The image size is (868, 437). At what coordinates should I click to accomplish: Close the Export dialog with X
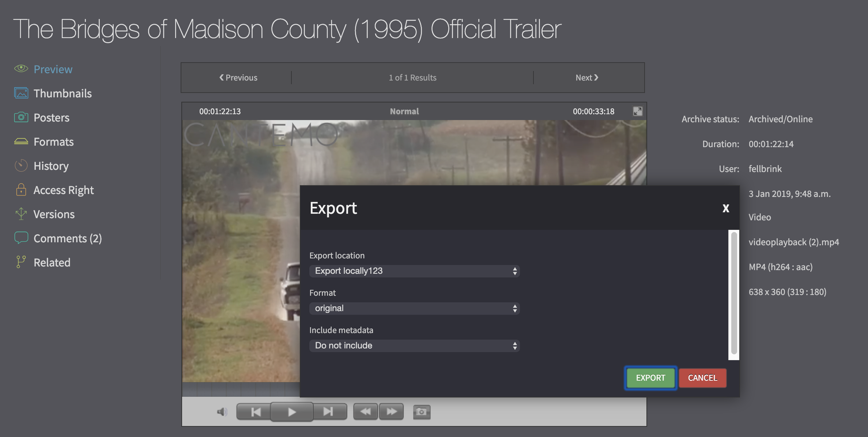point(726,208)
